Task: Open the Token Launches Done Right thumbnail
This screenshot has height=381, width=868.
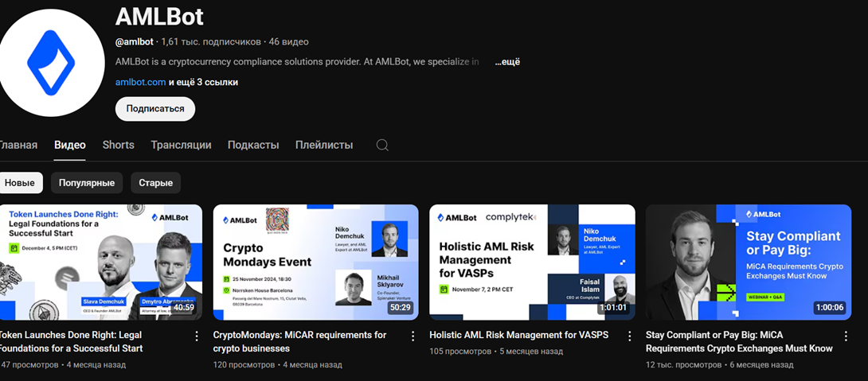Action: click(101, 262)
